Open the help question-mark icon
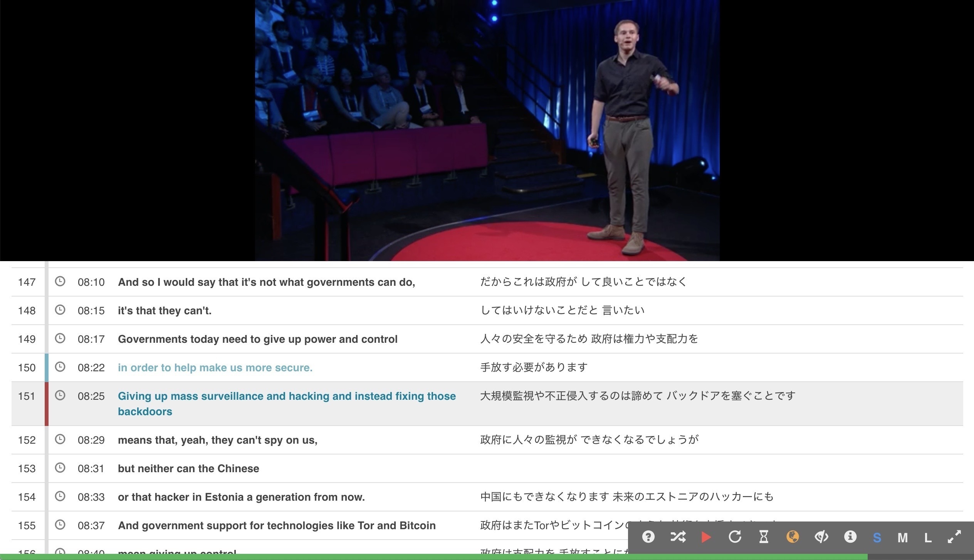The image size is (974, 560). [x=649, y=537]
